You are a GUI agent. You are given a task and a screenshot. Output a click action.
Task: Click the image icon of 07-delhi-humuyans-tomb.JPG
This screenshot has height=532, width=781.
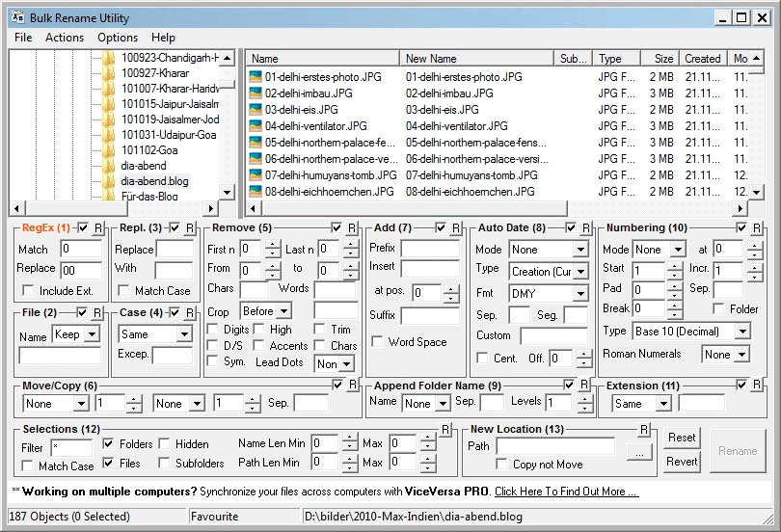[256, 175]
